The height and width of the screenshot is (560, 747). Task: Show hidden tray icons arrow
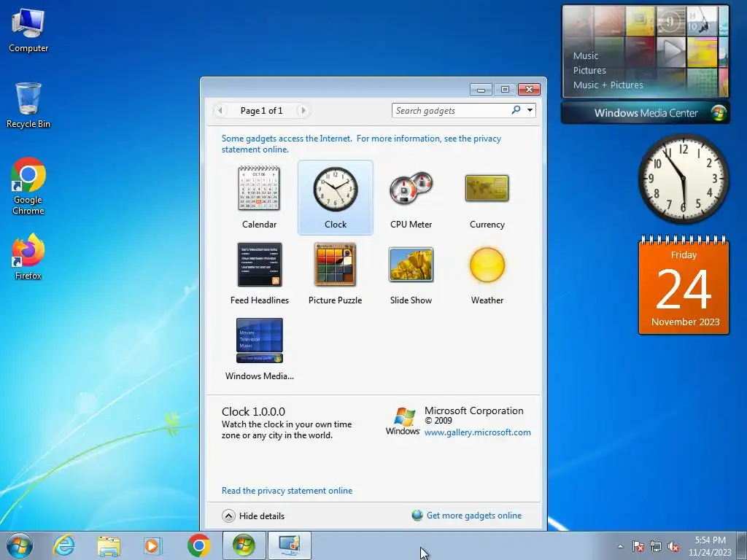(620, 546)
